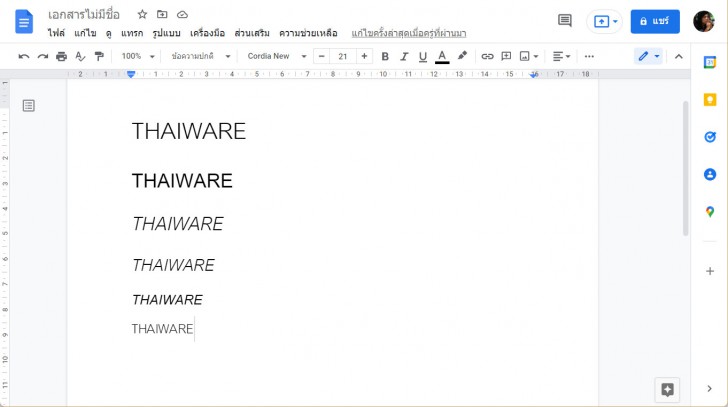The height and width of the screenshot is (407, 728).
Task: Open the highlight color picker
Action: 462,56
